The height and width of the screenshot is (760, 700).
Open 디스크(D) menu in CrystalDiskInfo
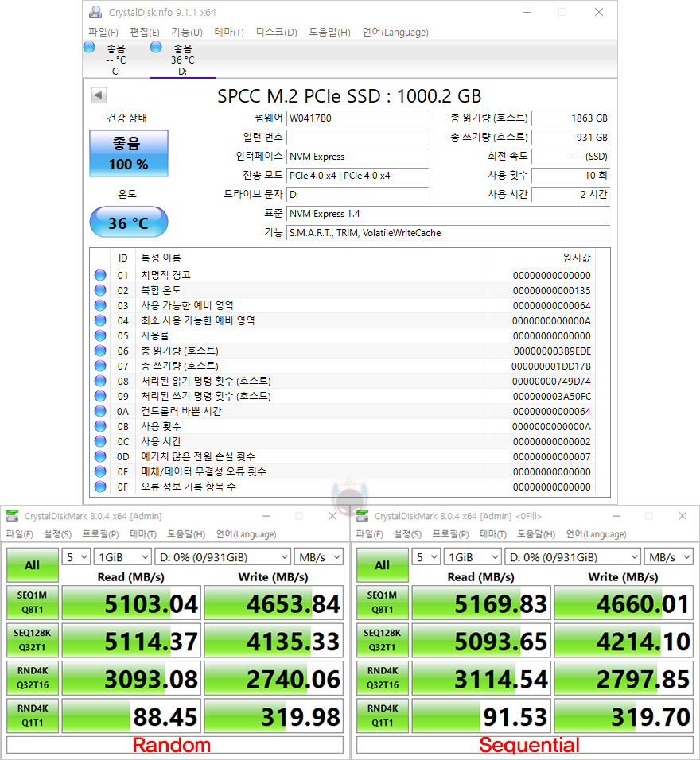(x=277, y=33)
